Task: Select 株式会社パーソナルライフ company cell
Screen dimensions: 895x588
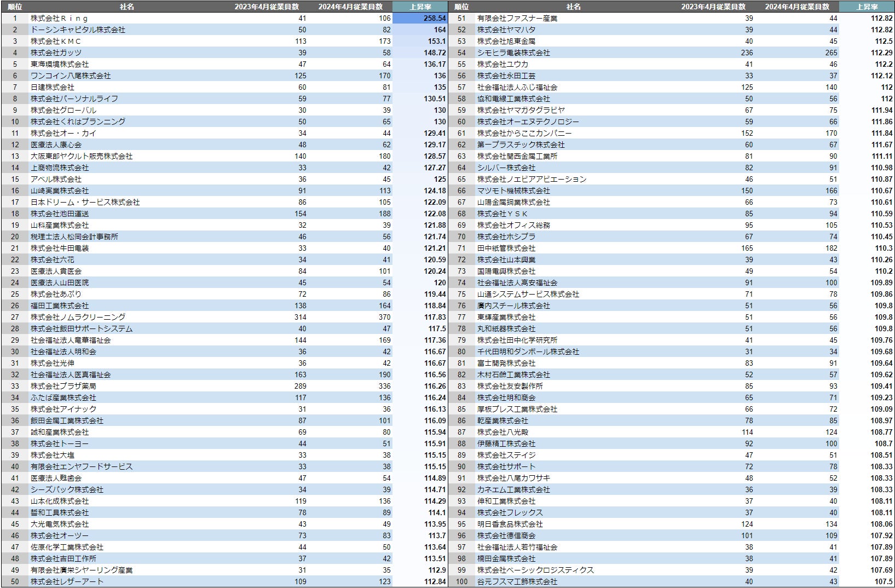Action: [x=74, y=99]
